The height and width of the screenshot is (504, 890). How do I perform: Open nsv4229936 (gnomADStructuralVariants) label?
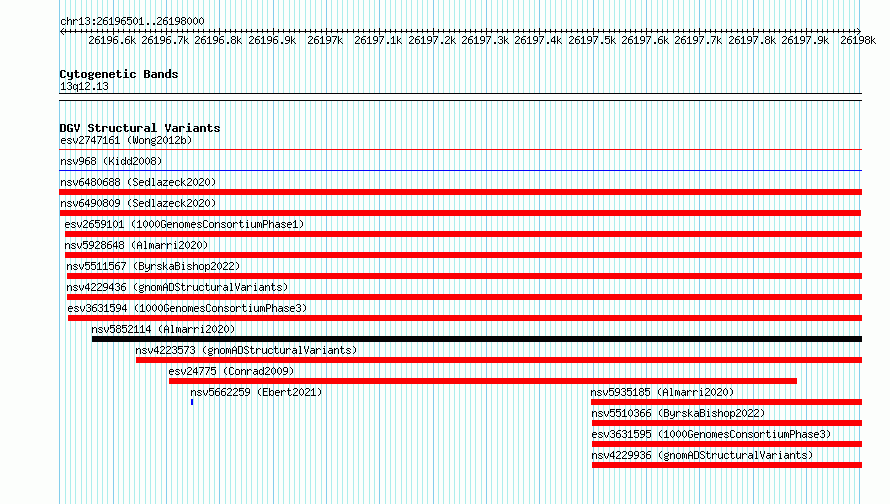702,455
